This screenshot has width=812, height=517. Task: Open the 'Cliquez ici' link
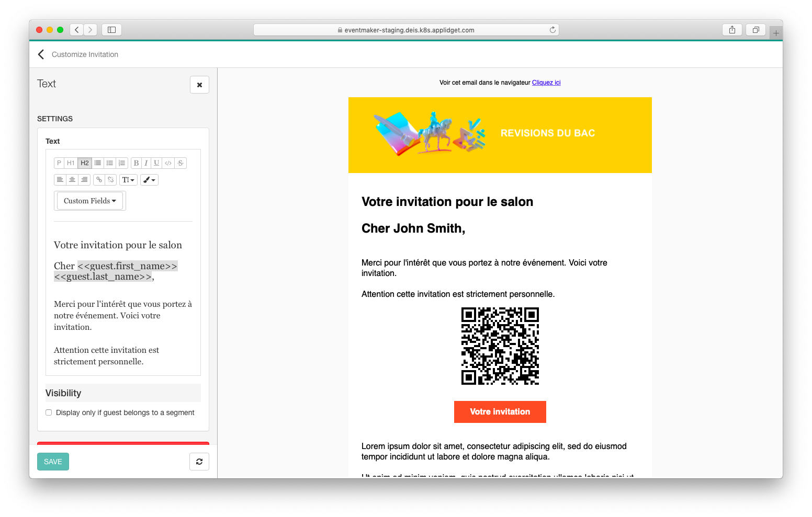(x=546, y=83)
